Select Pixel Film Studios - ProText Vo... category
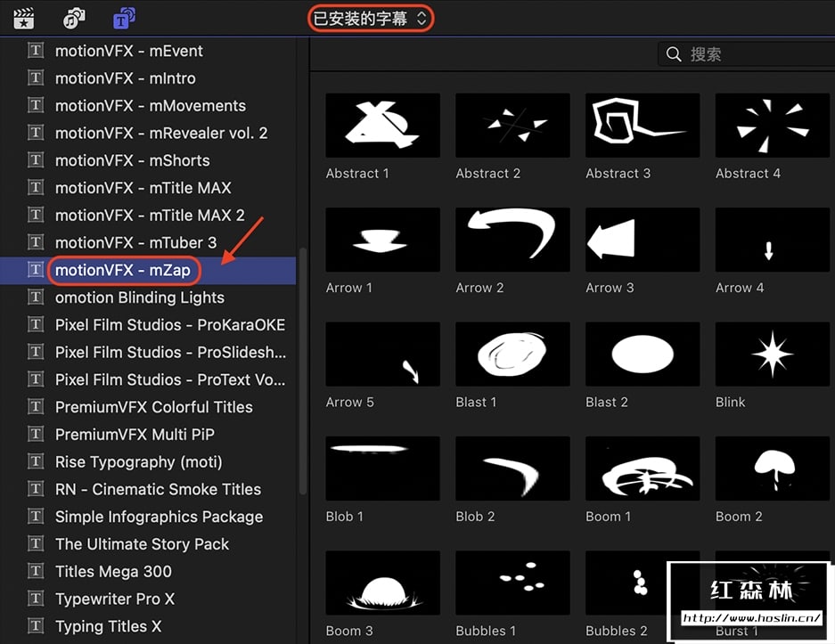 point(148,379)
